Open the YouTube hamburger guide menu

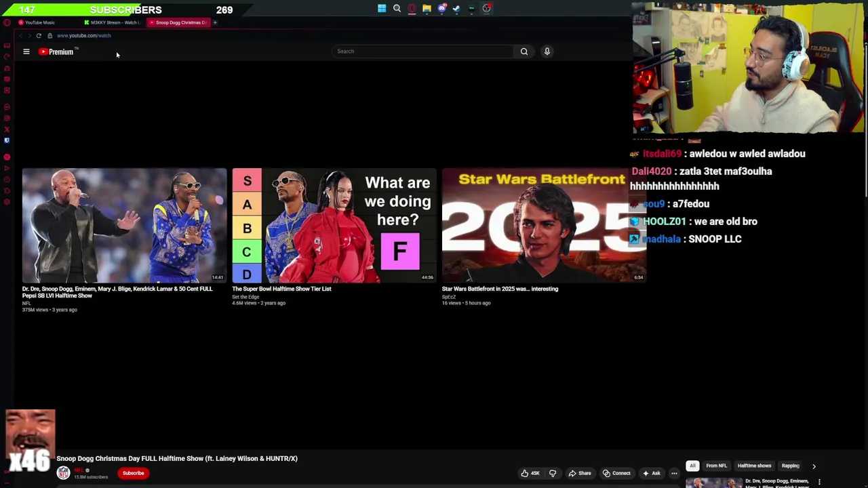[26, 52]
